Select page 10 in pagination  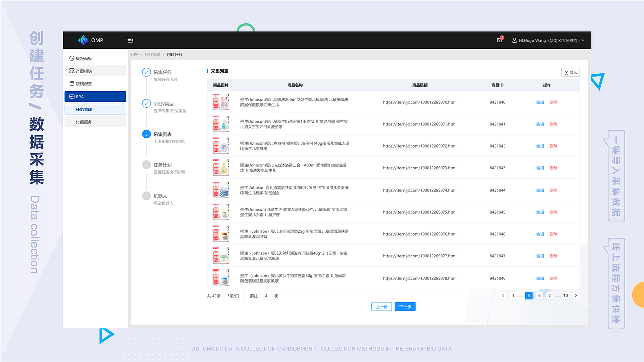point(566,296)
